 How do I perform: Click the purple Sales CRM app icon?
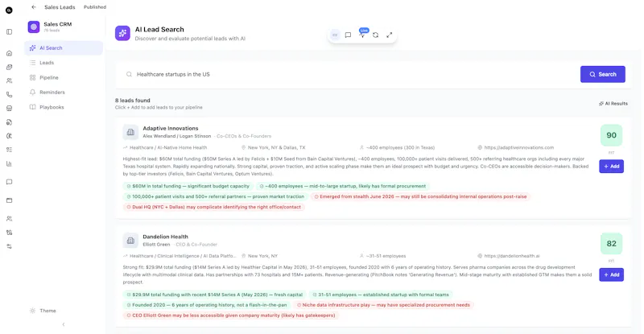[34, 27]
